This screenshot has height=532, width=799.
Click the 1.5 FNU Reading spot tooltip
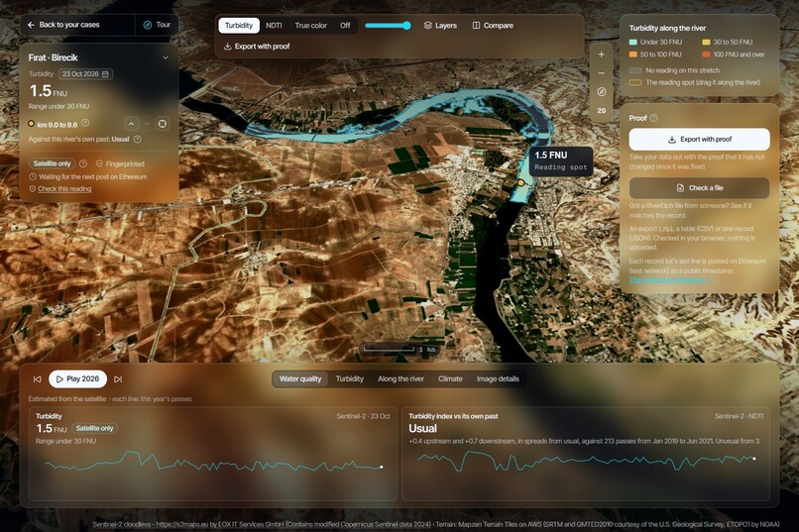click(560, 160)
